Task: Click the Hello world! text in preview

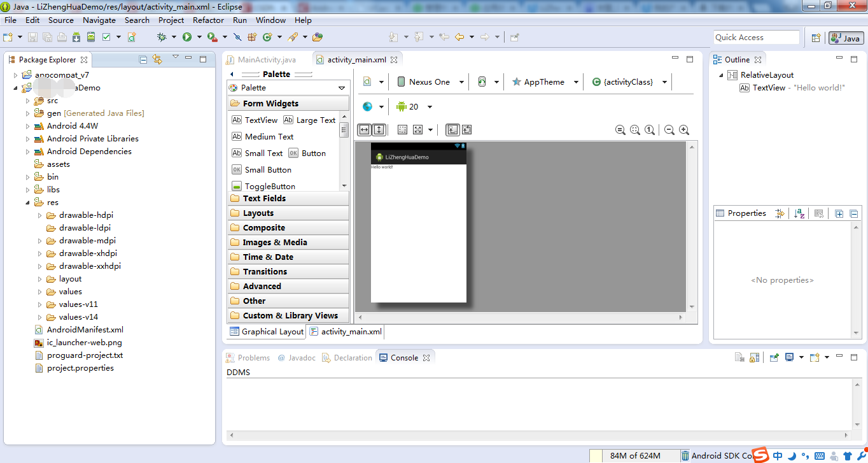Action: (x=382, y=167)
